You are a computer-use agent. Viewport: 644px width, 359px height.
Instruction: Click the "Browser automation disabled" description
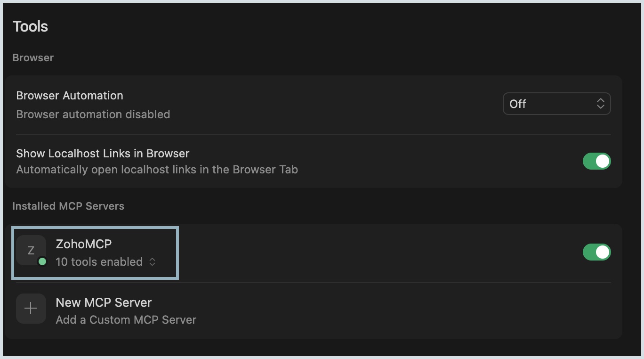point(93,114)
